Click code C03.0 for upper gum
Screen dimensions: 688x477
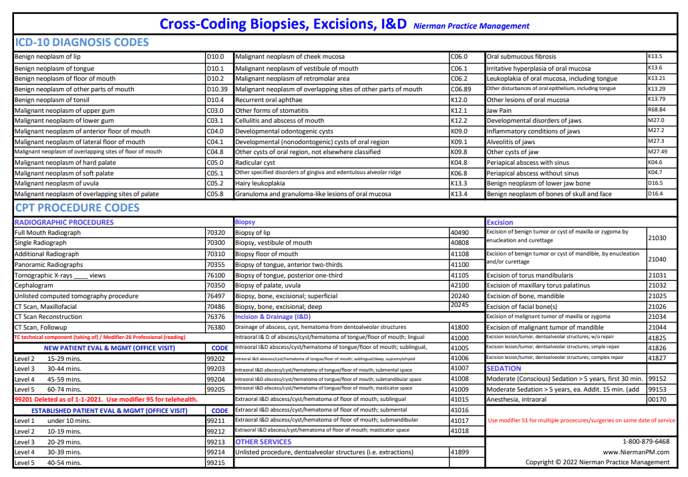(x=215, y=111)
